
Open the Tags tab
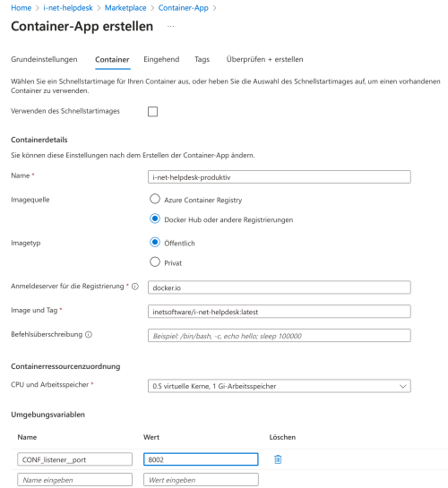202,59
